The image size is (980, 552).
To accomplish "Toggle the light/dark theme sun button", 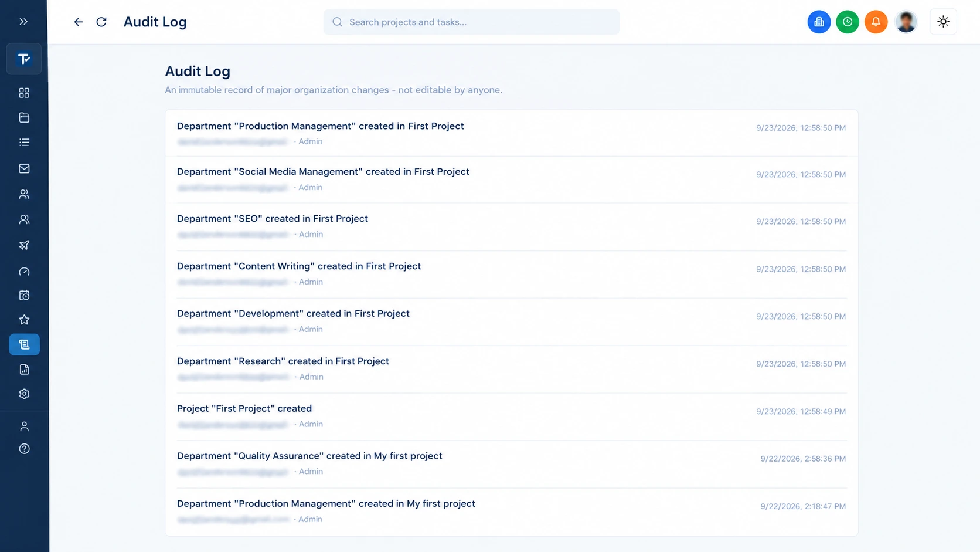I will pyautogui.click(x=943, y=22).
